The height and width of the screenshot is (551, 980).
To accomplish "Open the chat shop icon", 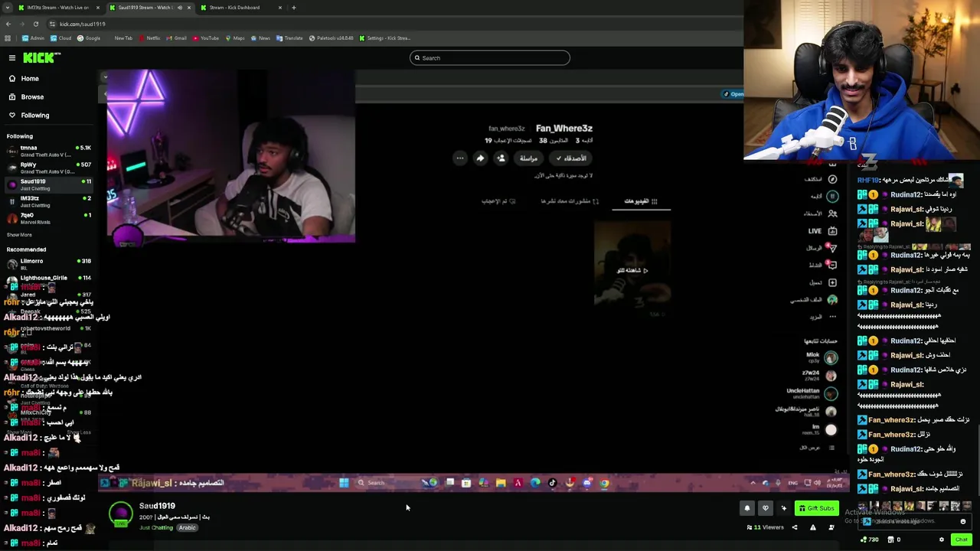I will coord(890,540).
